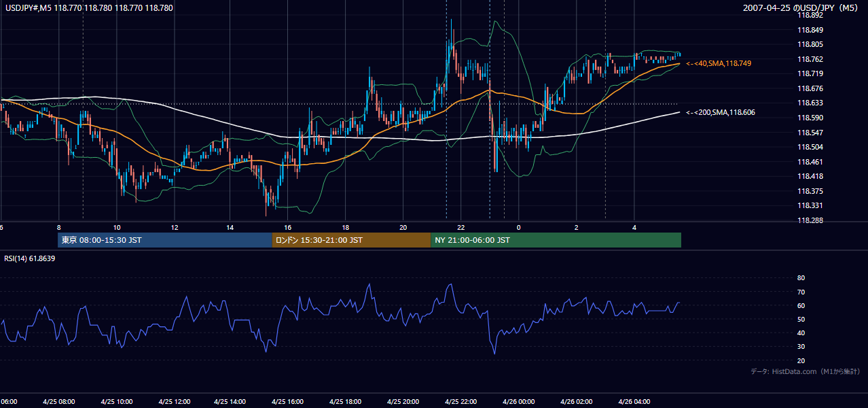Click the 4/25 16:00 time axis label
The image size is (868, 408).
(x=288, y=402)
